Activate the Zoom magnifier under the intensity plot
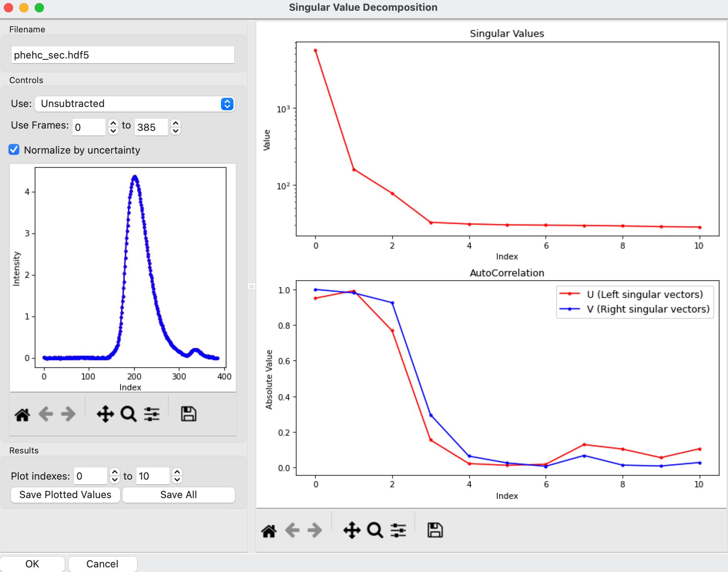The image size is (728, 572). pos(129,414)
